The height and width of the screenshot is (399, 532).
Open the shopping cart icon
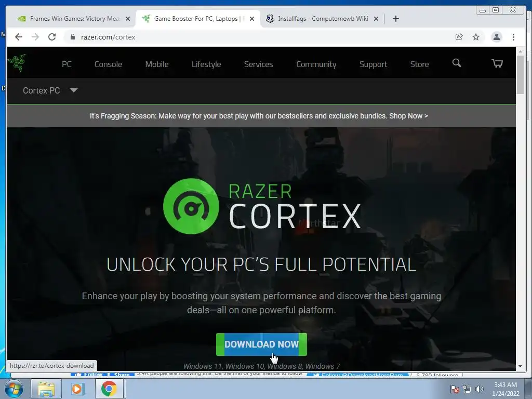497,63
